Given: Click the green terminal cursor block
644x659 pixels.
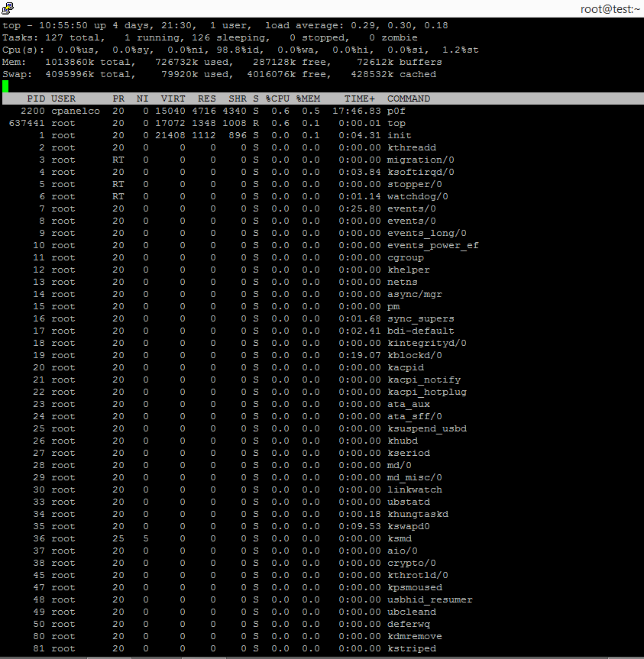Looking at the screenshot, I should click(6, 86).
